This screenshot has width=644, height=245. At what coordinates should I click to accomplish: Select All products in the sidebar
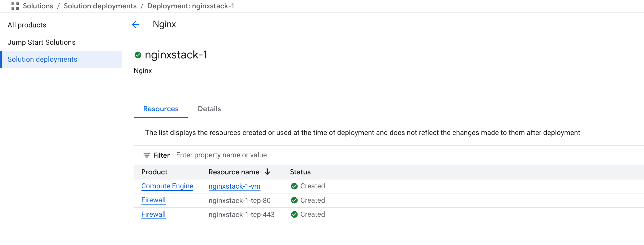pyautogui.click(x=61, y=25)
